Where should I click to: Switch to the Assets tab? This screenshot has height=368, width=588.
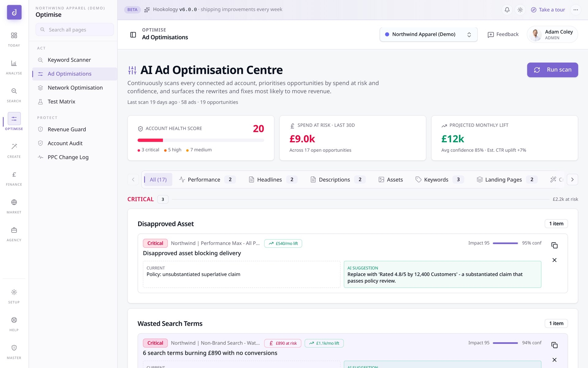391,180
